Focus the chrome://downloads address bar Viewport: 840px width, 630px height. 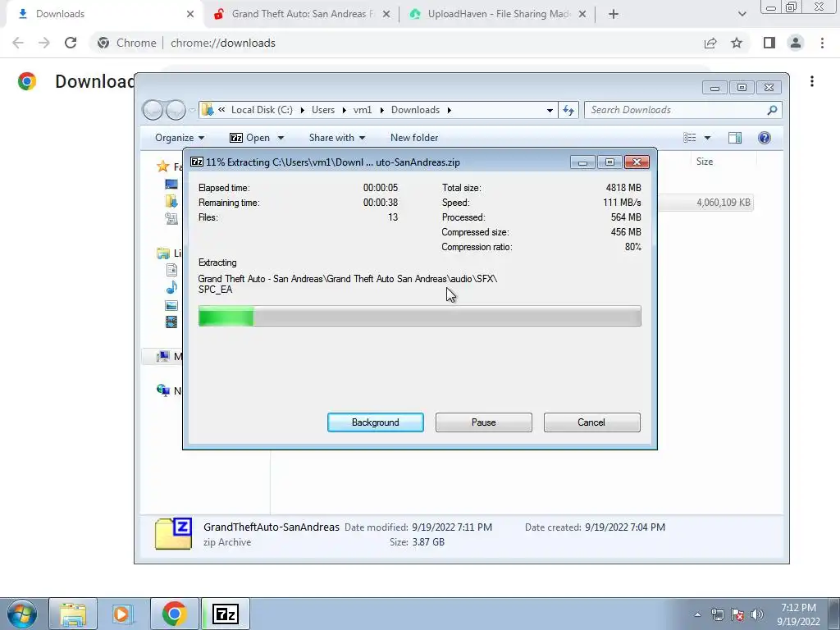tap(223, 43)
